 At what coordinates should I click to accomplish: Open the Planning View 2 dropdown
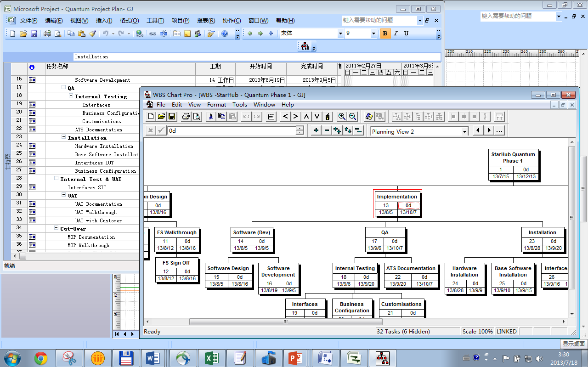pyautogui.click(x=464, y=131)
